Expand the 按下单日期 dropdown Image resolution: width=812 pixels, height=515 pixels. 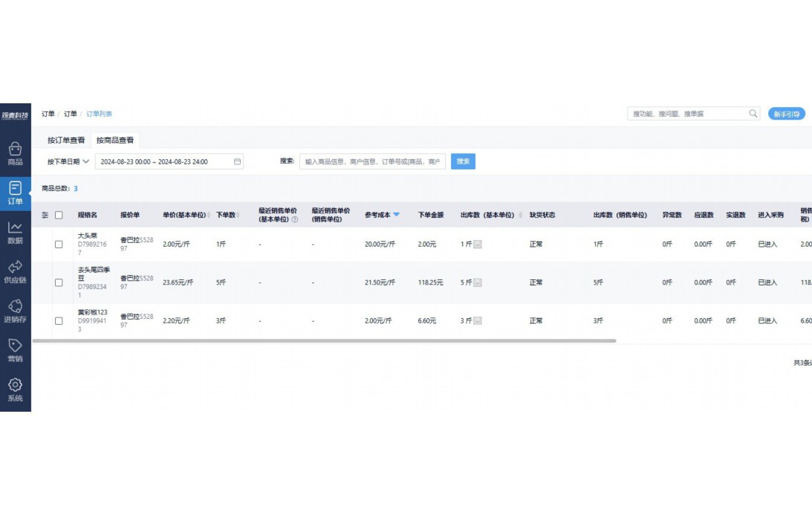coord(68,161)
